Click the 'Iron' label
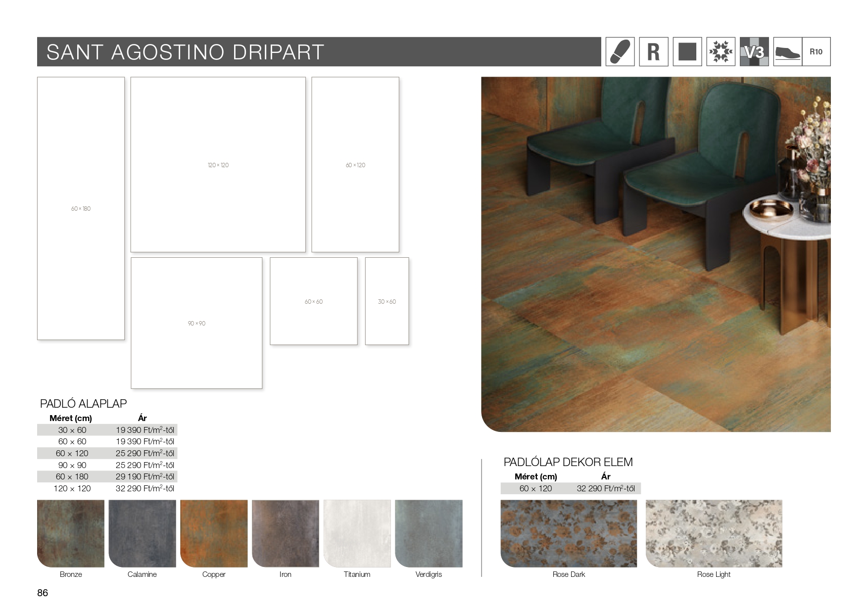Screen dimensions: 868x614 click(x=286, y=574)
